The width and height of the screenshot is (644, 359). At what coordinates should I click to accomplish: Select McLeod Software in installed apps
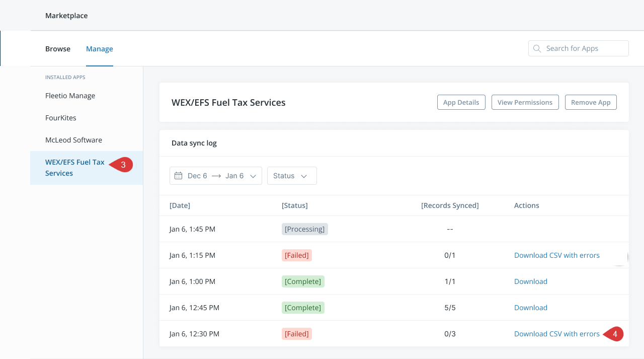[x=73, y=140]
